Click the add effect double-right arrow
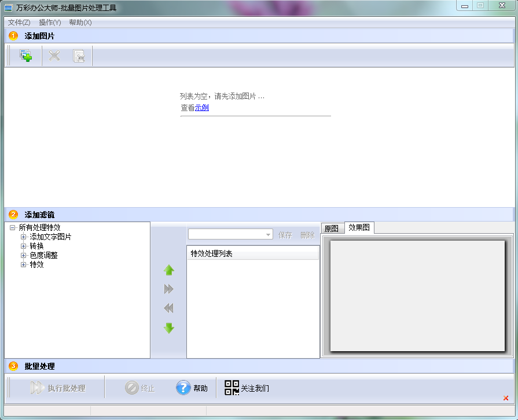Viewport: 518px width, 420px height. pos(169,289)
